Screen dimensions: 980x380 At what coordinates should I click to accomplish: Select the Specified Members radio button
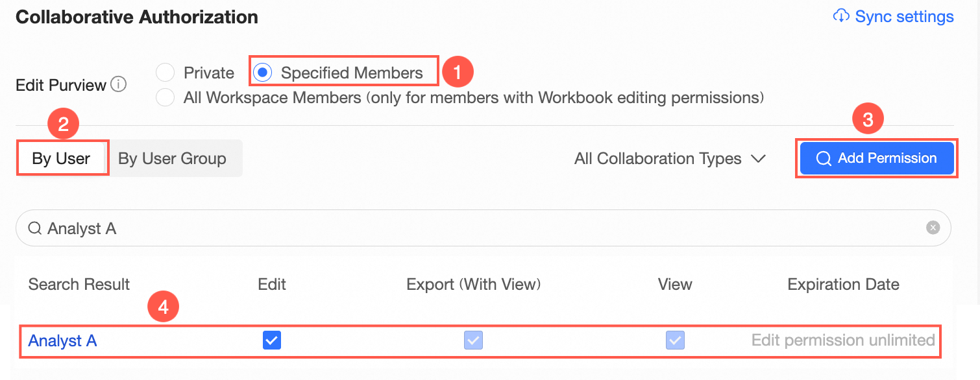click(x=262, y=73)
